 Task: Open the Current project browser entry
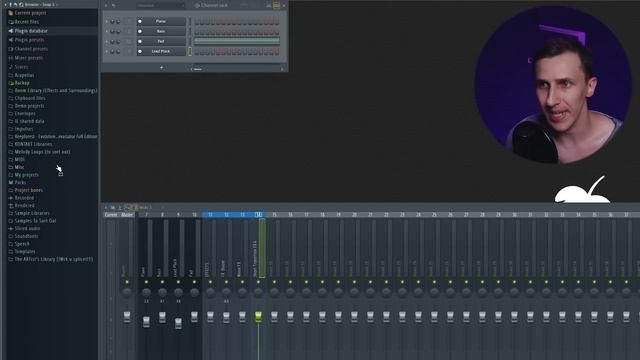point(30,13)
